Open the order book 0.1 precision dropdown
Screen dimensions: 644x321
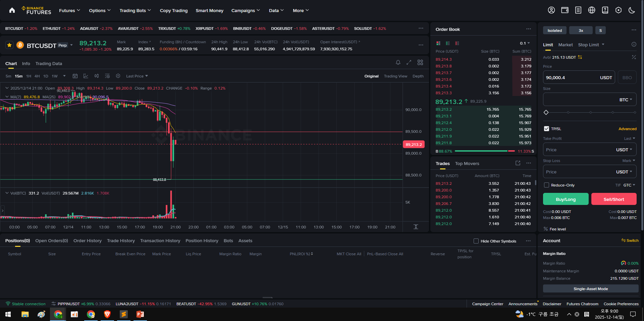pyautogui.click(x=525, y=43)
